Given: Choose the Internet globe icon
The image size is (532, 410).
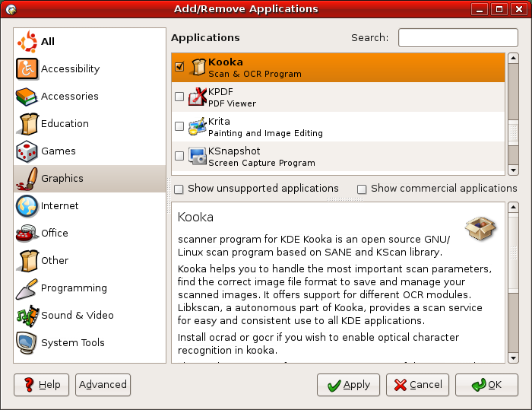Looking at the screenshot, I should pyautogui.click(x=27, y=206).
